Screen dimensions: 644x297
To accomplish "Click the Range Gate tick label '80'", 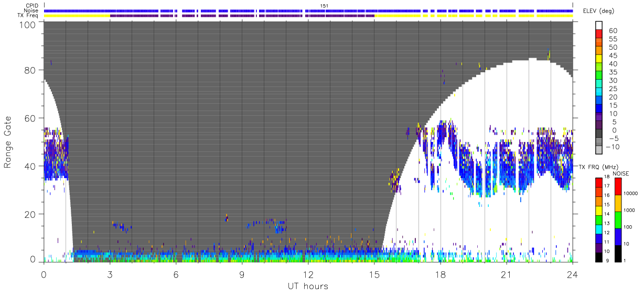I will [30, 70].
